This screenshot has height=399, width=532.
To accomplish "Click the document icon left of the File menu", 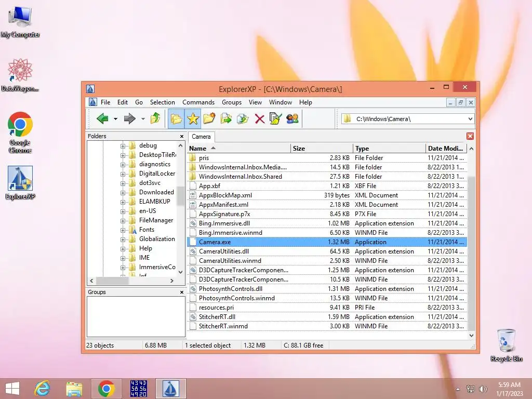I will point(92,102).
